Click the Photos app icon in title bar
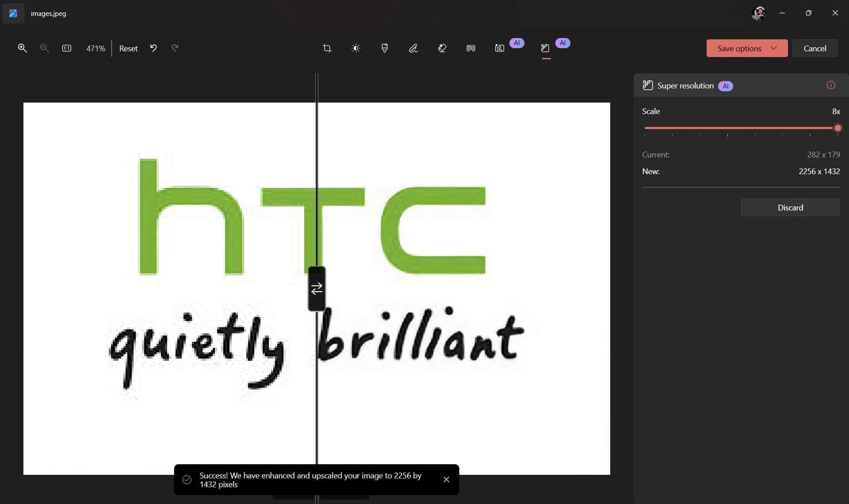The width and height of the screenshot is (849, 504). pos(13,13)
